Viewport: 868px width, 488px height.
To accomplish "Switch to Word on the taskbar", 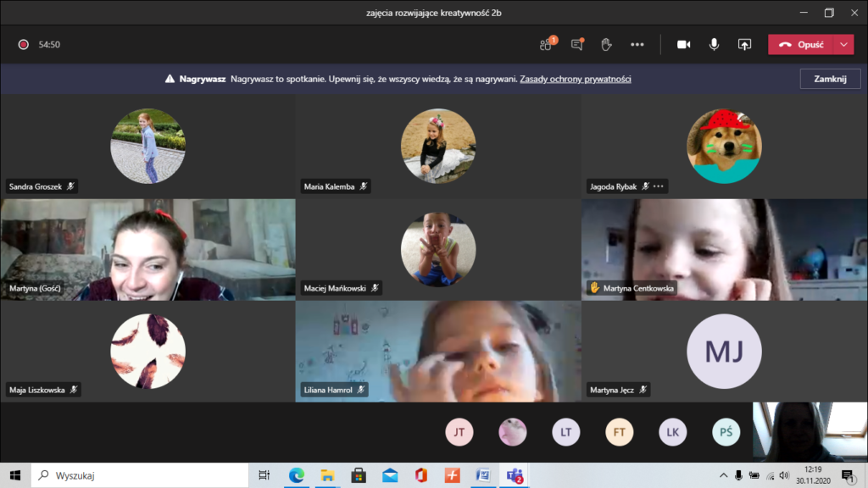I will pos(483,475).
